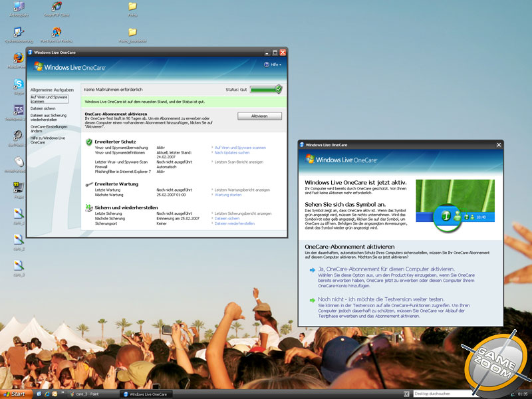Click the OneCare icon in main window title bar

pyautogui.click(x=30, y=53)
